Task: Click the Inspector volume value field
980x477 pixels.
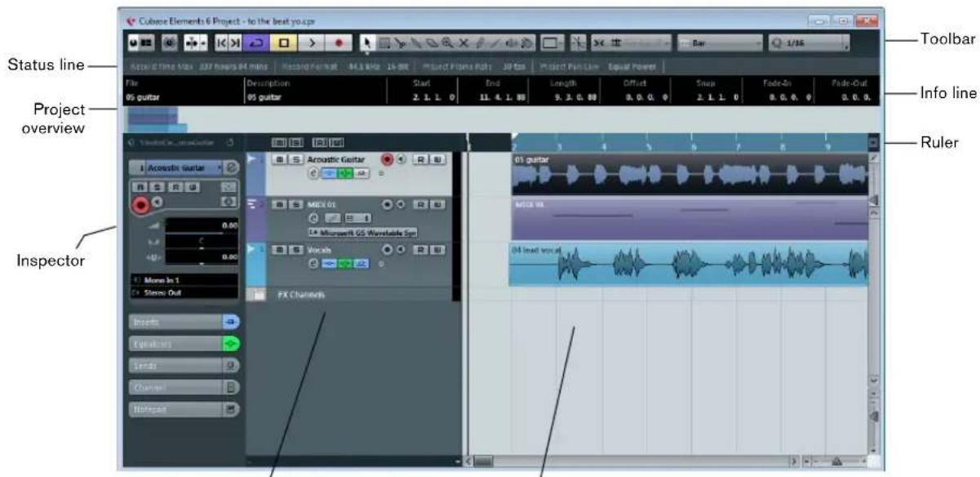Action: [201, 225]
